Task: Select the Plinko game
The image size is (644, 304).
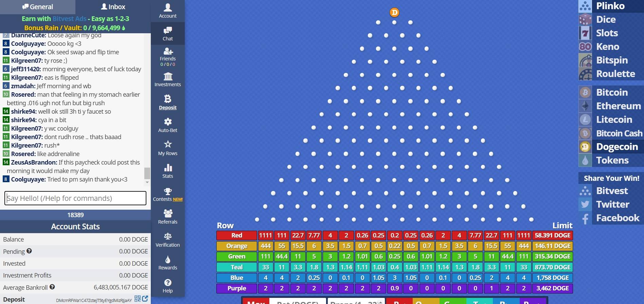Action: 610,6
